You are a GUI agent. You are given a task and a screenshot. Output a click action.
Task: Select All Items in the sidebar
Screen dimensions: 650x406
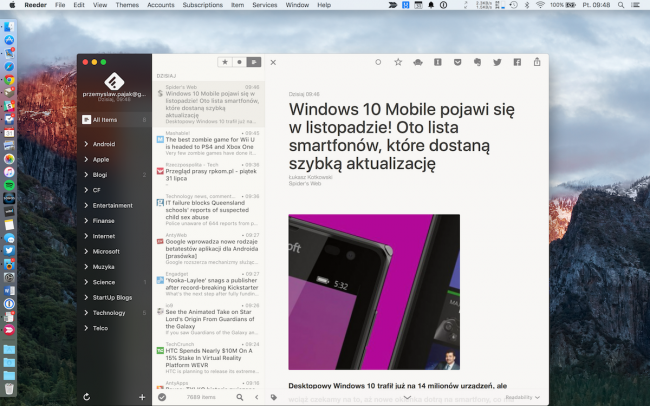click(x=114, y=120)
